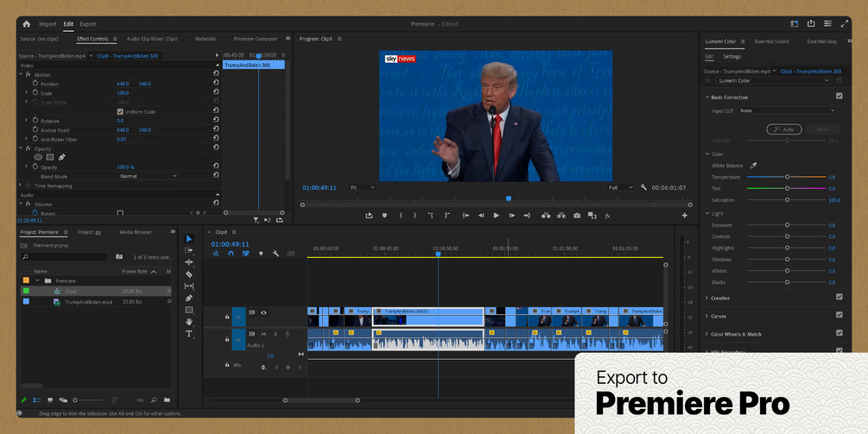The image size is (868, 434).
Task: Switch Project panel to Icon View
Action: (x=50, y=399)
